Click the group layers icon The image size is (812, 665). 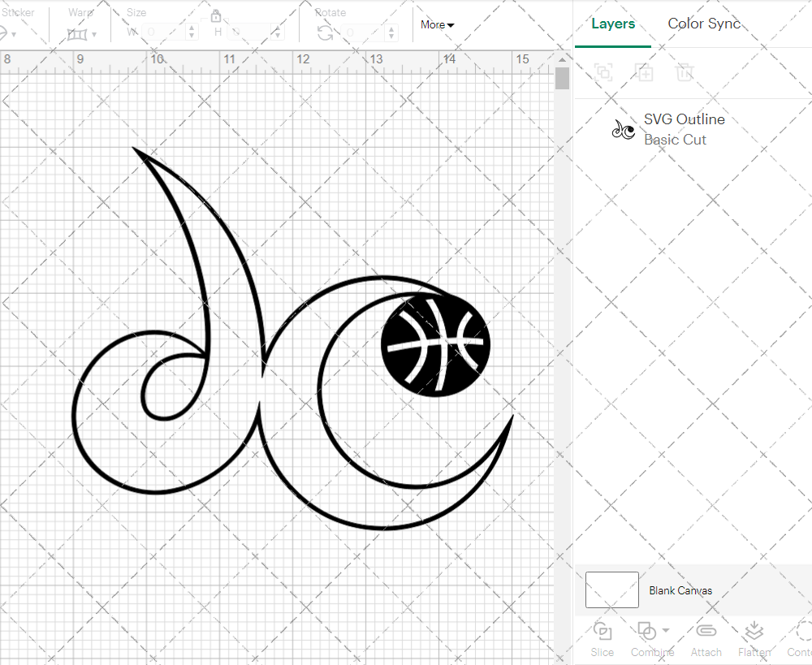click(x=603, y=72)
